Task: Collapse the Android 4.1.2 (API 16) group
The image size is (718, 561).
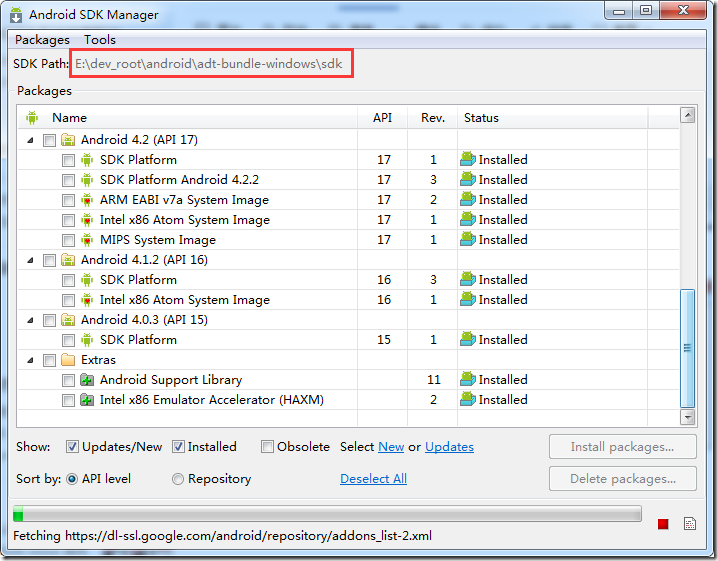Action: [x=30, y=260]
